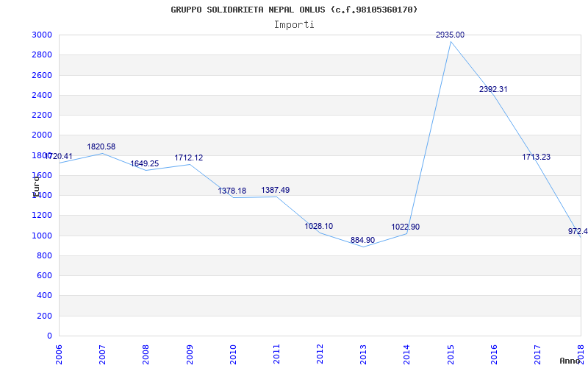Click the 2011 x-axis year label
This screenshot has height=368, width=588.
coord(276,355)
